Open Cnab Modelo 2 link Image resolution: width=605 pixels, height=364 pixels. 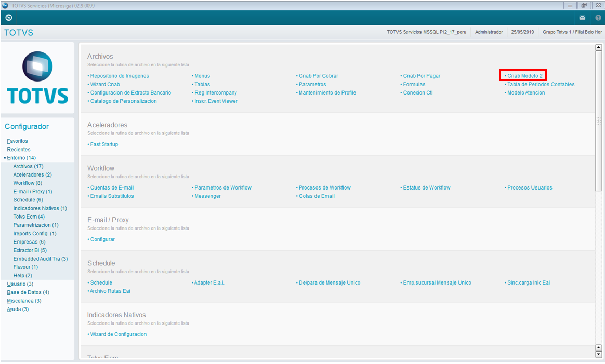click(525, 76)
